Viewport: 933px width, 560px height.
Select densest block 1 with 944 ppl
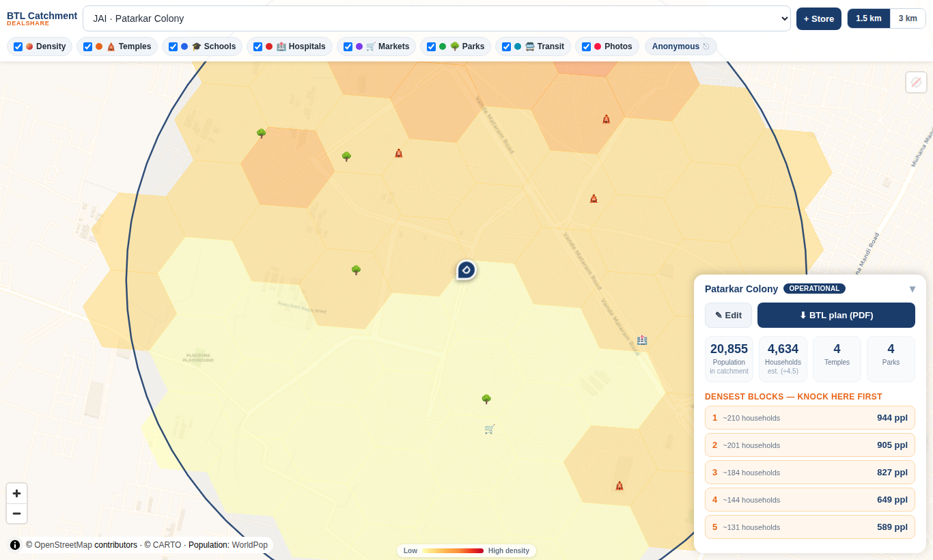point(810,418)
